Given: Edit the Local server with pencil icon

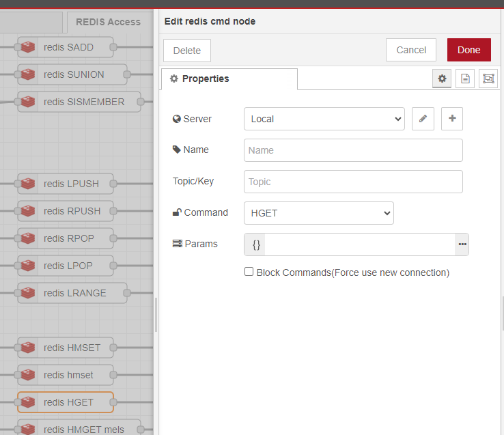Looking at the screenshot, I should 423,119.
